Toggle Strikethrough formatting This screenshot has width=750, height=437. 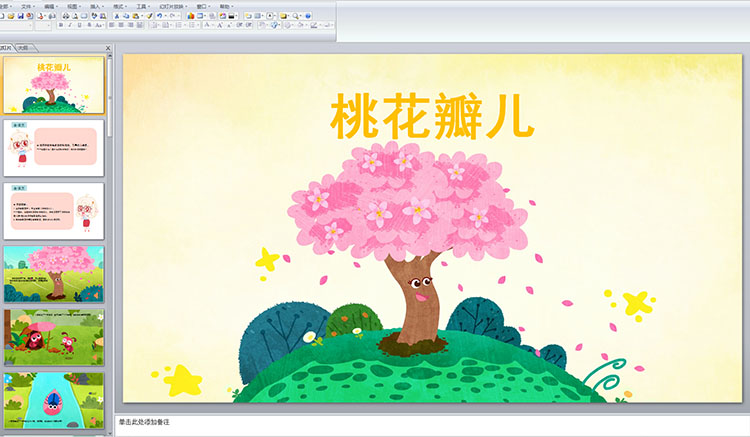89,25
